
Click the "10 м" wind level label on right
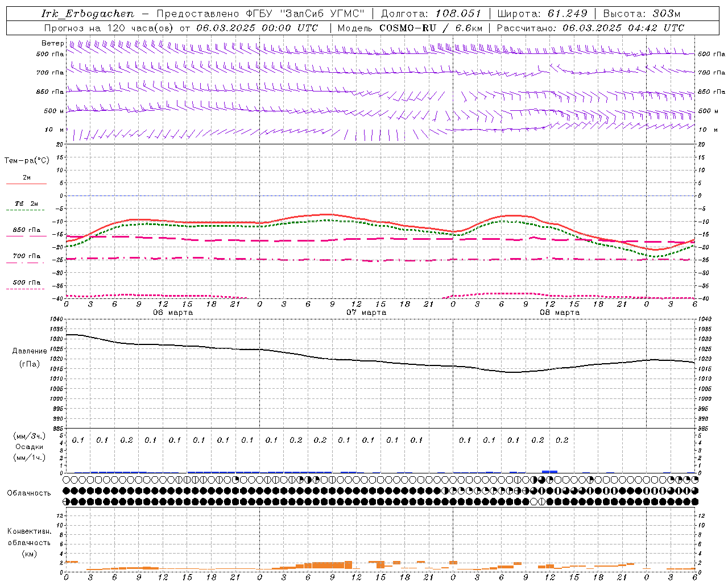click(x=707, y=130)
